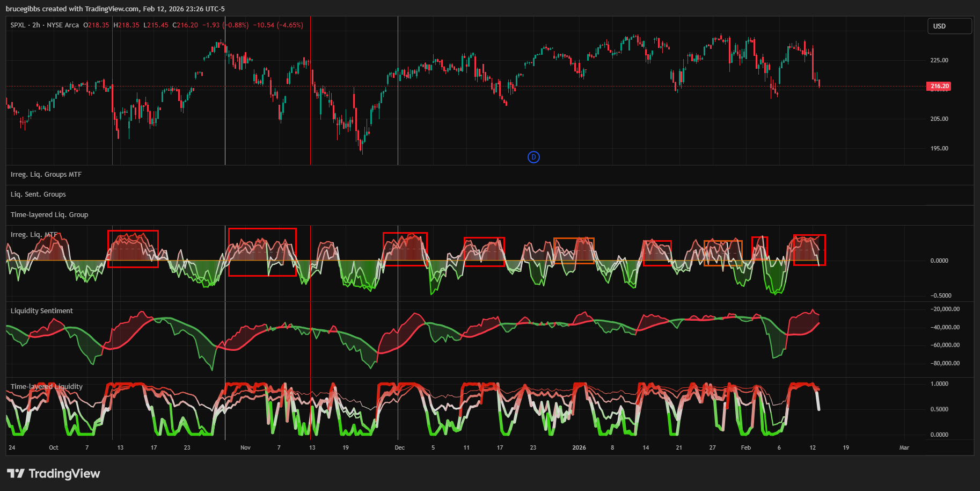Expand the Irreg. Liq. Groups MTF pane
The width and height of the screenshot is (980, 491).
pyautogui.click(x=46, y=175)
